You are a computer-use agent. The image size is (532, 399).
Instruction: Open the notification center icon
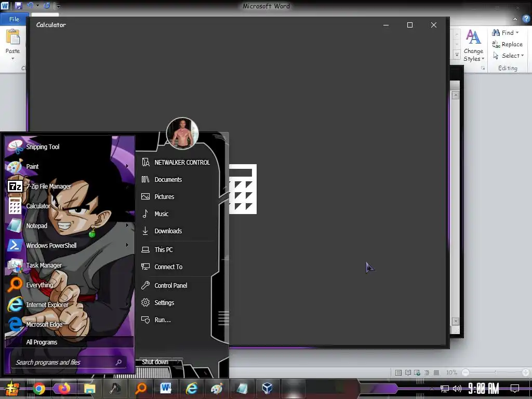click(x=515, y=389)
